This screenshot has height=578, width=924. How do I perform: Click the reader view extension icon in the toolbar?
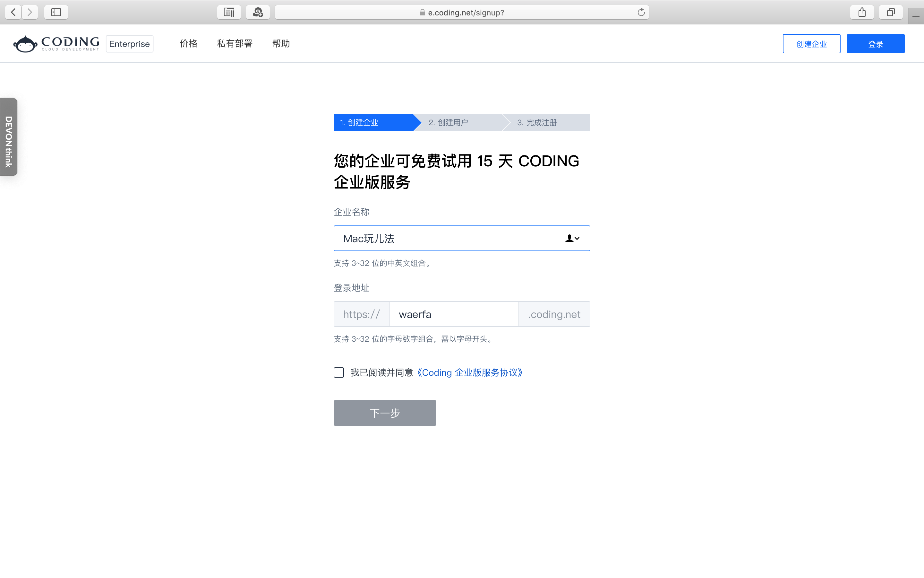click(x=229, y=12)
